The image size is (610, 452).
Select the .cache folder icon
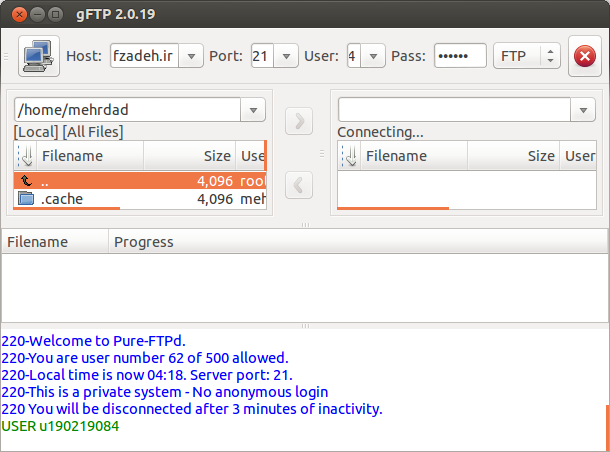click(26, 199)
